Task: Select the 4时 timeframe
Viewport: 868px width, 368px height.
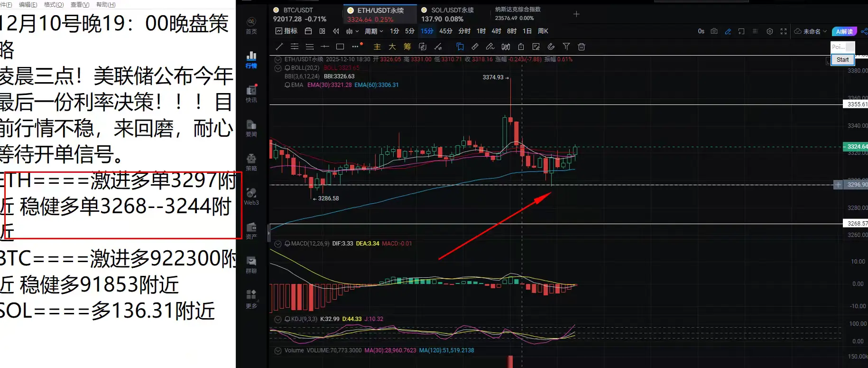Action: 496,31
